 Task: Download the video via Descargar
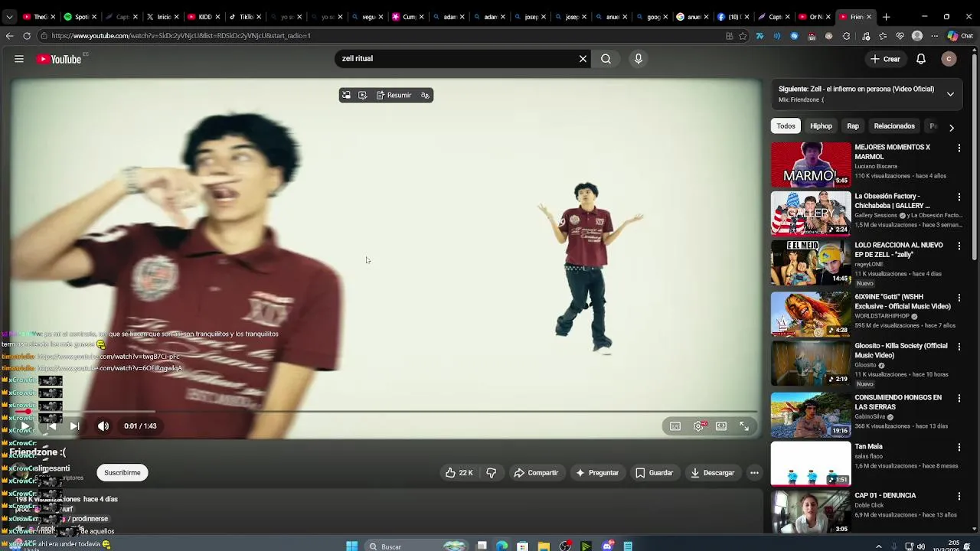(712, 473)
